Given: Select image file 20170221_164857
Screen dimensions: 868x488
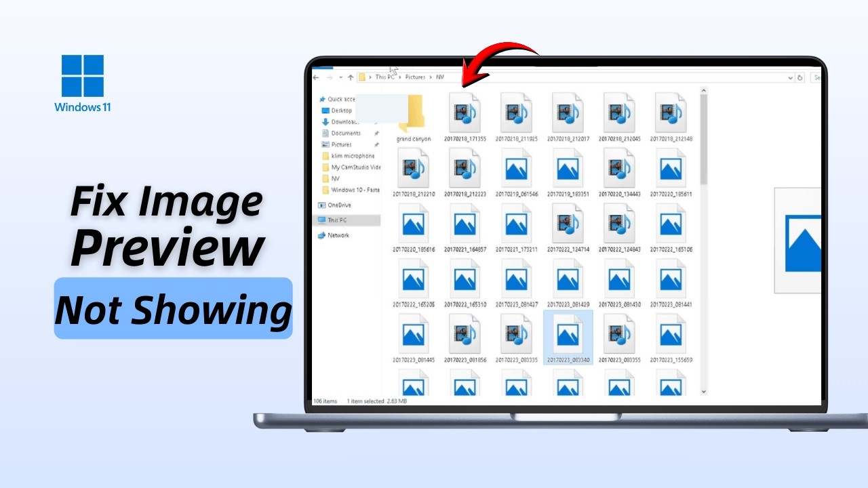Looking at the screenshot, I should 465,228.
